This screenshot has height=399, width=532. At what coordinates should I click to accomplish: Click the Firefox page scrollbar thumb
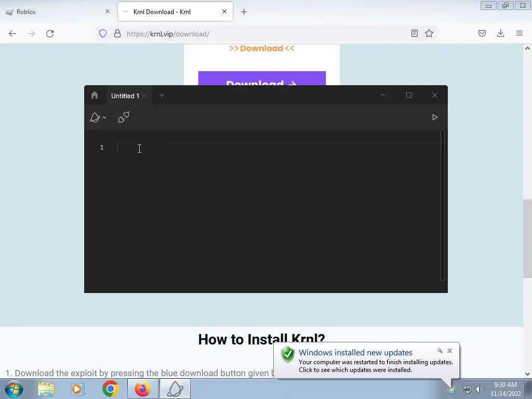[527, 239]
